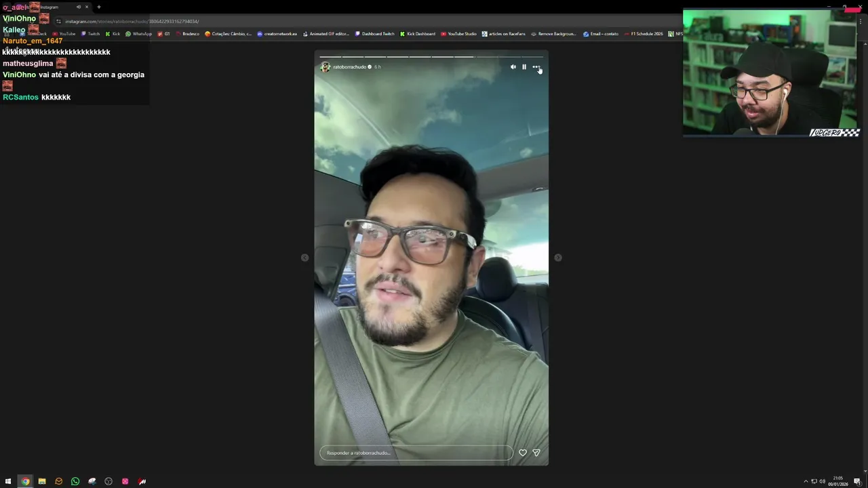Open the Animated GIF editor bookmark
The height and width of the screenshot is (488, 868).
pyautogui.click(x=325, y=34)
